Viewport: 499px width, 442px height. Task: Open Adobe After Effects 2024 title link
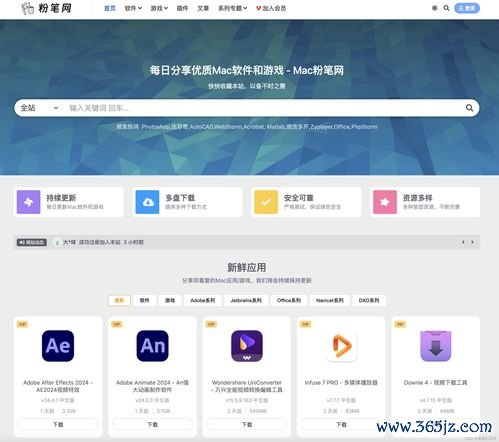(x=58, y=386)
